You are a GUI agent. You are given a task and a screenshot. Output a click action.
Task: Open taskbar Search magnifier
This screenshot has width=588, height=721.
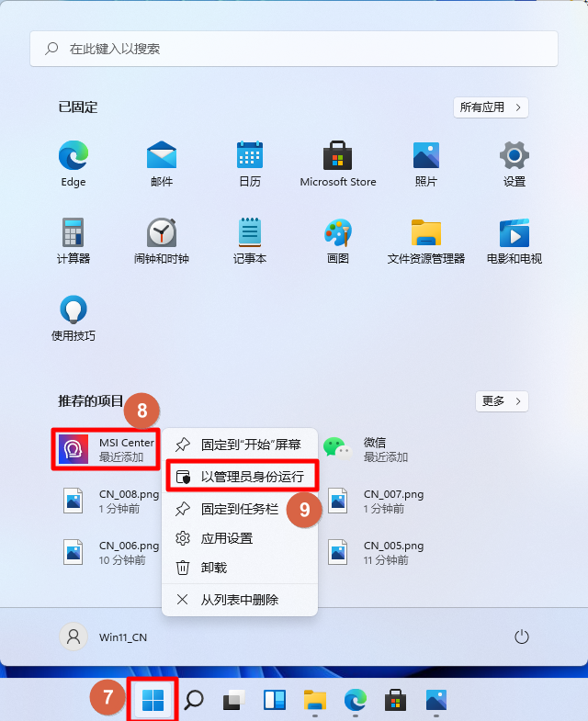coord(194,700)
